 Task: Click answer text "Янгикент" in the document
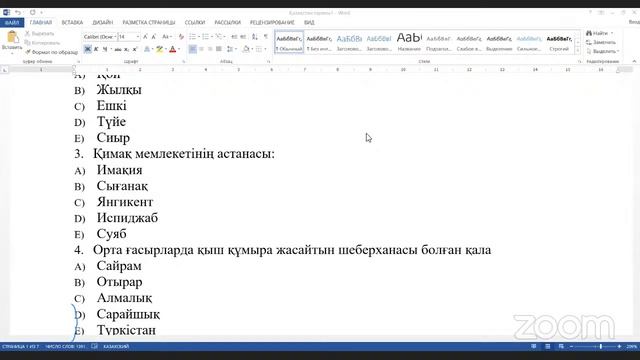pyautogui.click(x=125, y=202)
